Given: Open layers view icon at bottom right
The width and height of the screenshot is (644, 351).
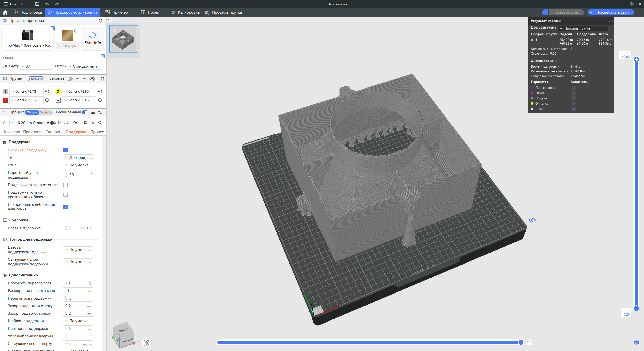Looking at the screenshot, I should [636, 342].
